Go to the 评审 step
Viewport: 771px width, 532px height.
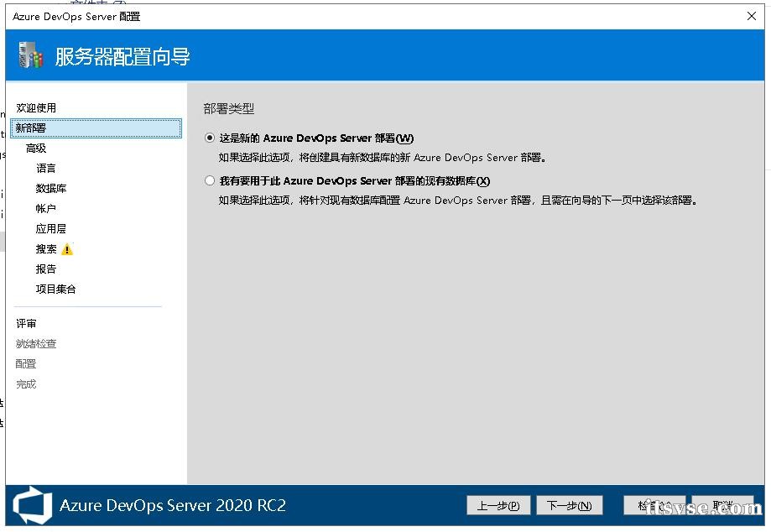pyautogui.click(x=26, y=324)
